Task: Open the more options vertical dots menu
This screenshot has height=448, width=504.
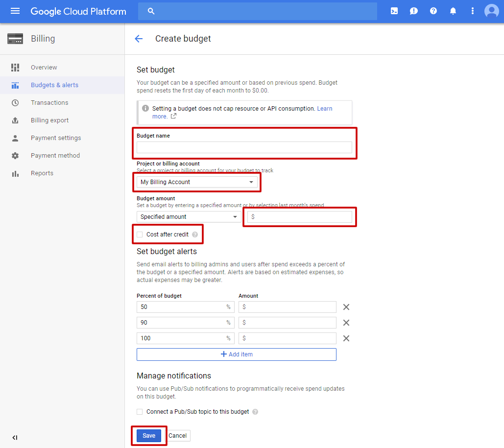Action: pyautogui.click(x=472, y=11)
